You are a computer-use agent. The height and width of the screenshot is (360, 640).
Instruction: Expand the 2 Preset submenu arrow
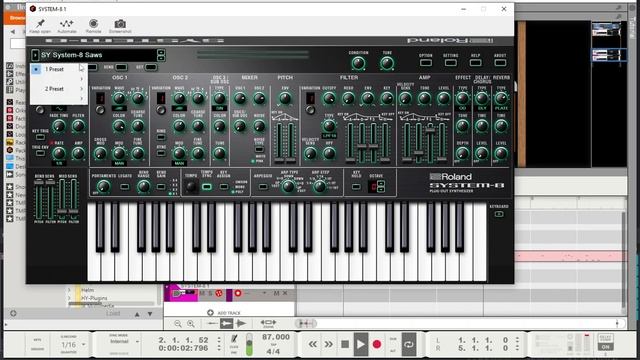82,89
